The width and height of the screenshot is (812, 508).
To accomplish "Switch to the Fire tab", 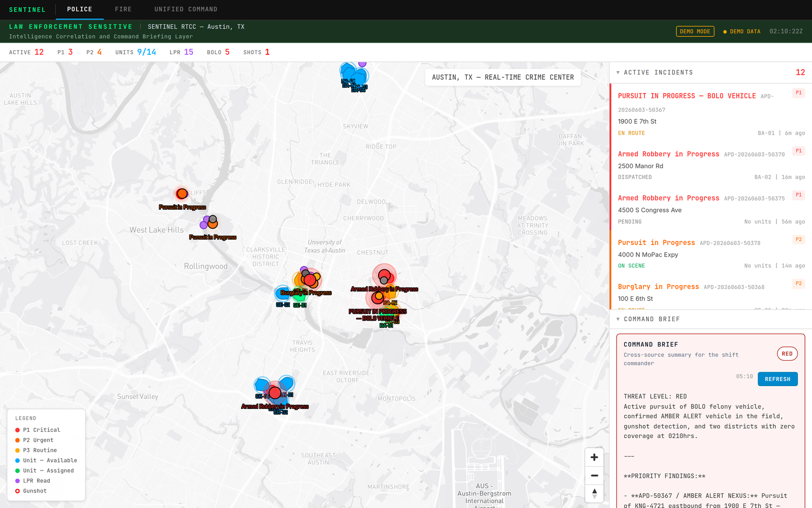I will tap(123, 9).
